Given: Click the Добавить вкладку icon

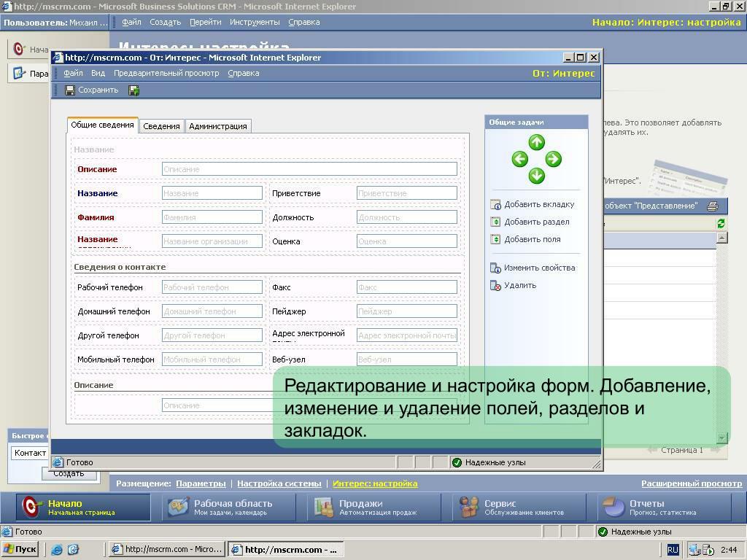Looking at the screenshot, I should click(x=495, y=205).
